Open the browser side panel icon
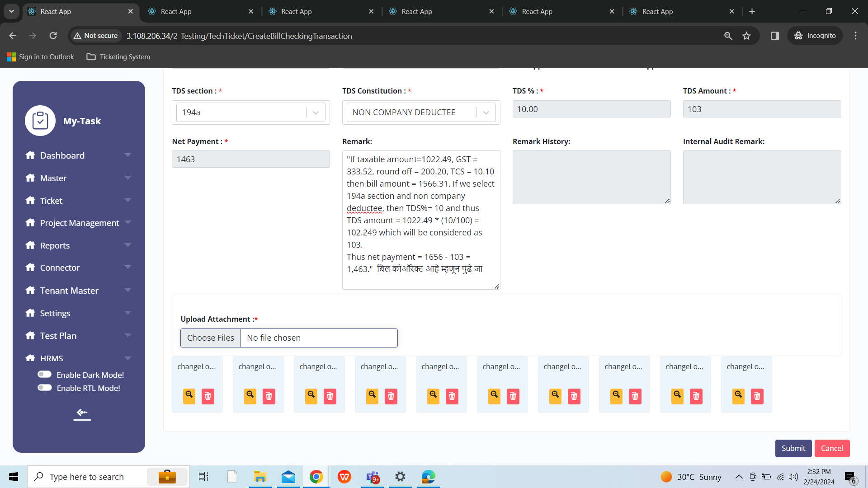 [x=775, y=36]
